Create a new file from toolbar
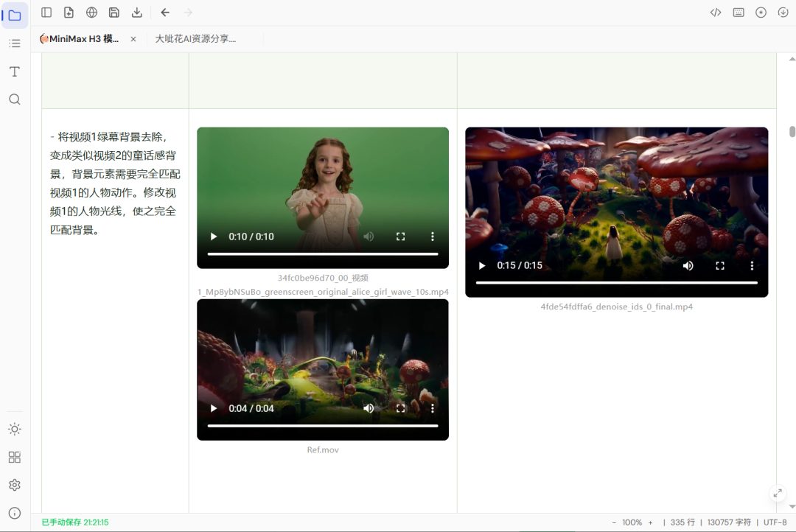796x532 pixels. 69,13
